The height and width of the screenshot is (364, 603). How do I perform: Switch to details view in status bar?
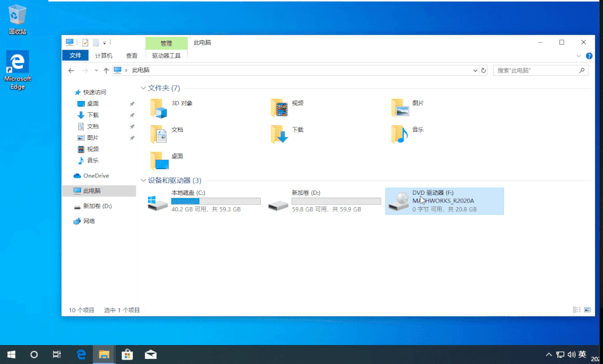click(576, 309)
